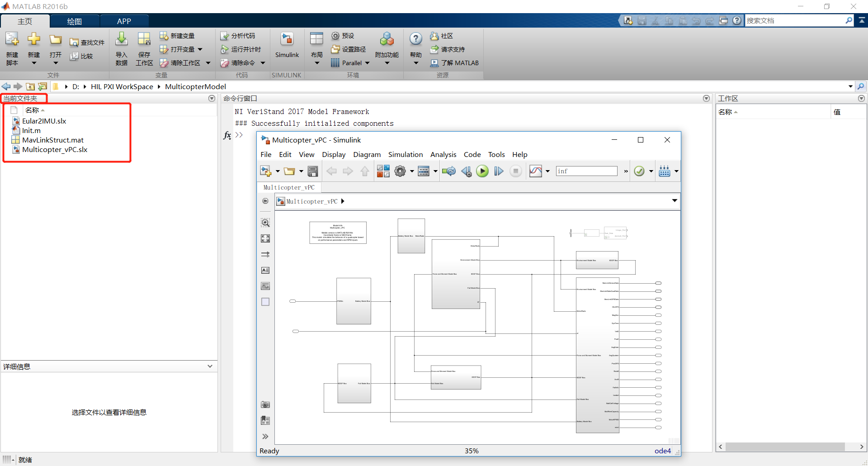Click the Run simulation green play button
The width and height of the screenshot is (868, 466).
[482, 171]
